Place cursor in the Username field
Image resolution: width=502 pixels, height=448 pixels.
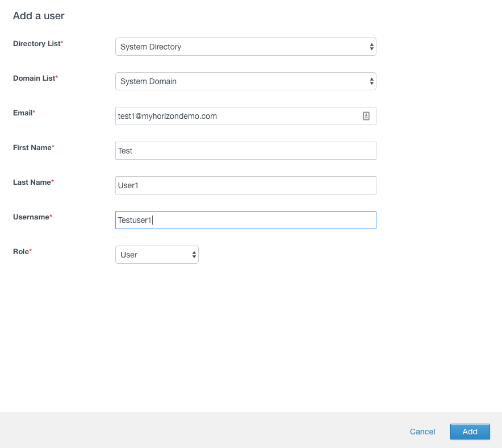pyautogui.click(x=245, y=220)
